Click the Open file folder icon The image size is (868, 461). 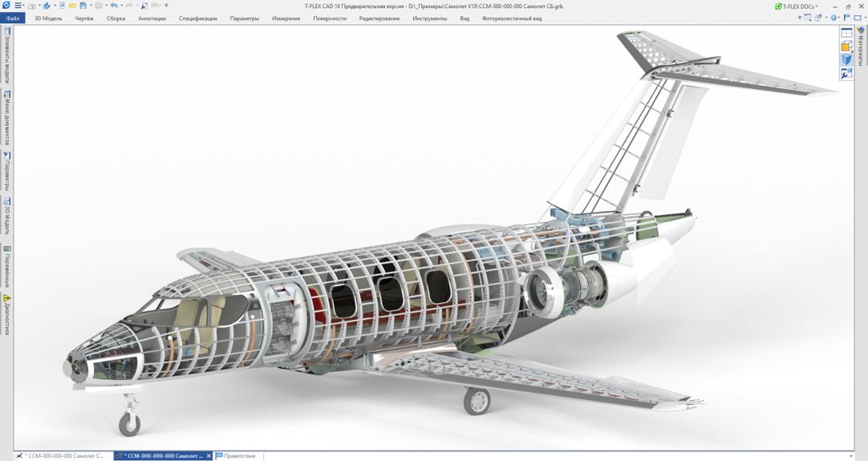72,6
